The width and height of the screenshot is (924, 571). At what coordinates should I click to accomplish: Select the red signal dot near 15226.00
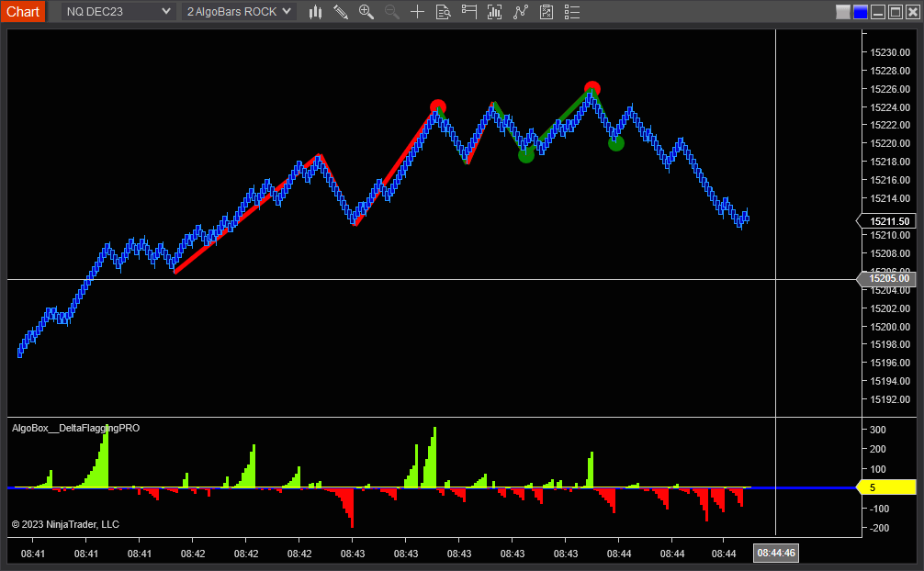tap(592, 89)
